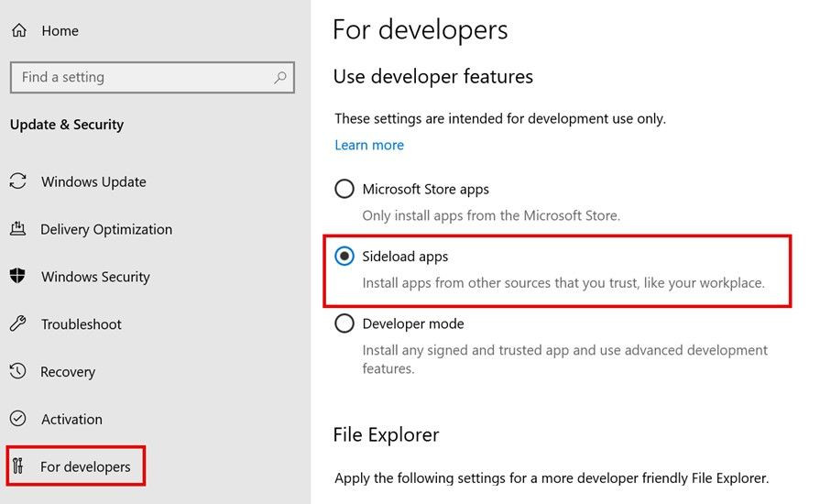This screenshot has height=504, width=831.
Task: Choose the Developer mode radio button
Action: pos(344,323)
